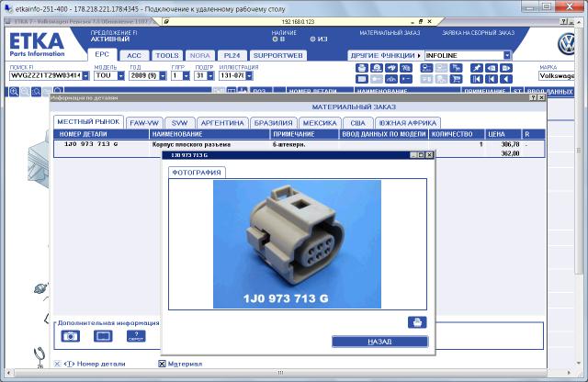588x382 pixels.
Task: Select the FAW-VW market tab
Action: (x=144, y=123)
